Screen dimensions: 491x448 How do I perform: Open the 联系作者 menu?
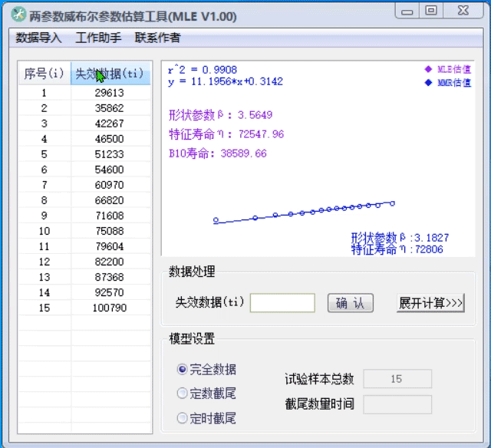pos(157,38)
